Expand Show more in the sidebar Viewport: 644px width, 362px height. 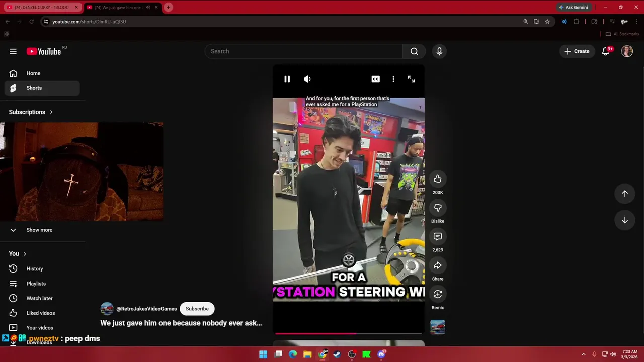pyautogui.click(x=42, y=230)
